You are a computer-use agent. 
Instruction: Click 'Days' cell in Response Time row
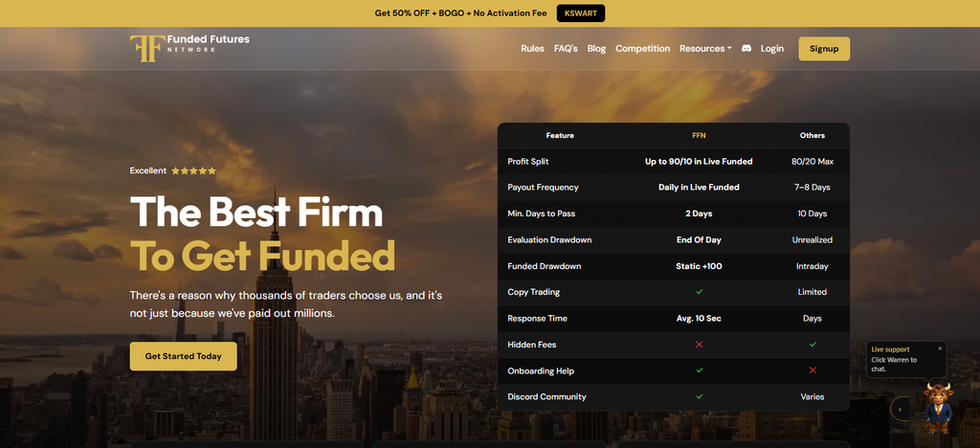point(813,318)
